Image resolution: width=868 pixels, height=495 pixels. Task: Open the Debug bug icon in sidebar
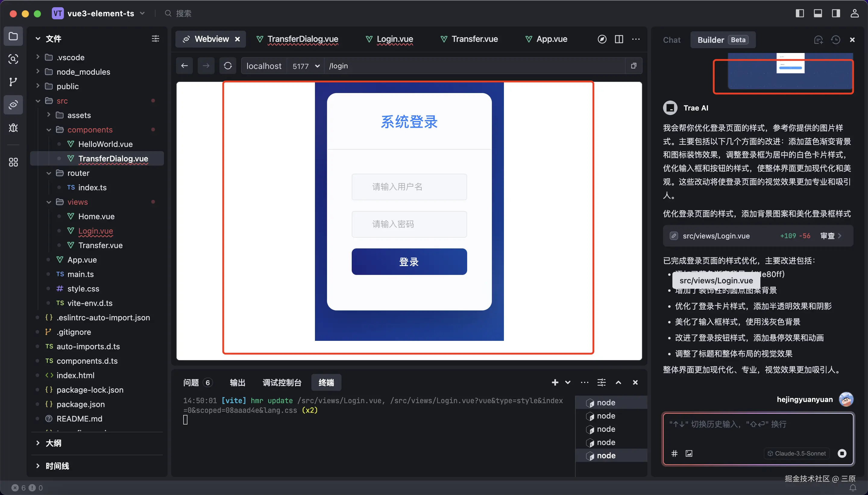click(13, 128)
